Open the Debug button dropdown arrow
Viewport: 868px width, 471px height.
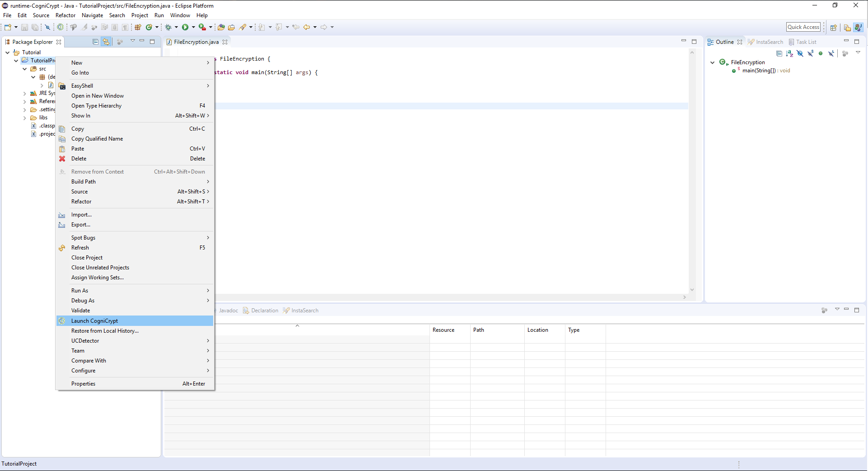point(176,27)
